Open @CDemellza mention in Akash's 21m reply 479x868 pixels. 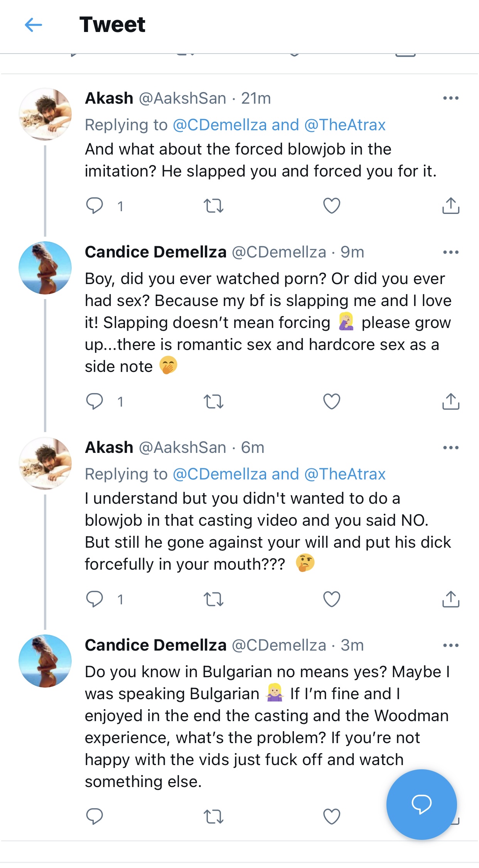tap(220, 125)
